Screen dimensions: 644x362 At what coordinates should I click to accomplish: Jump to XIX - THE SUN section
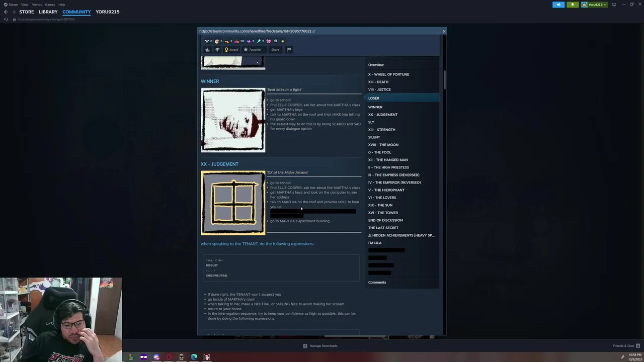(x=380, y=205)
